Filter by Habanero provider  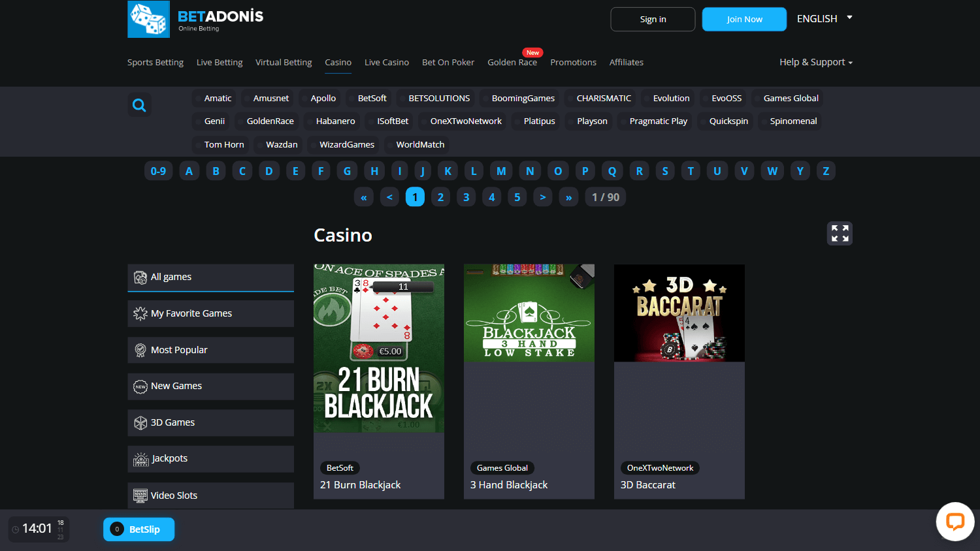[x=332, y=121]
